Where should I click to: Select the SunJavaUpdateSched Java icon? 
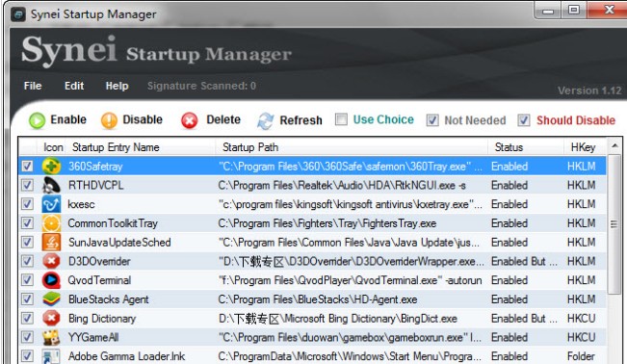point(51,243)
